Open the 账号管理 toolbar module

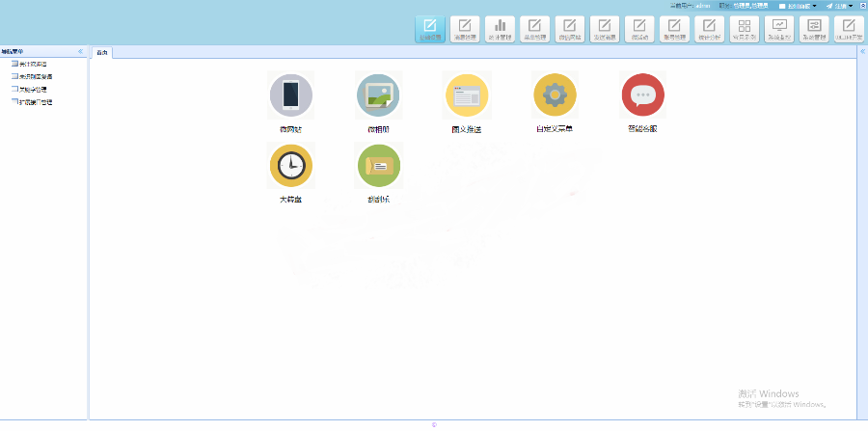674,29
